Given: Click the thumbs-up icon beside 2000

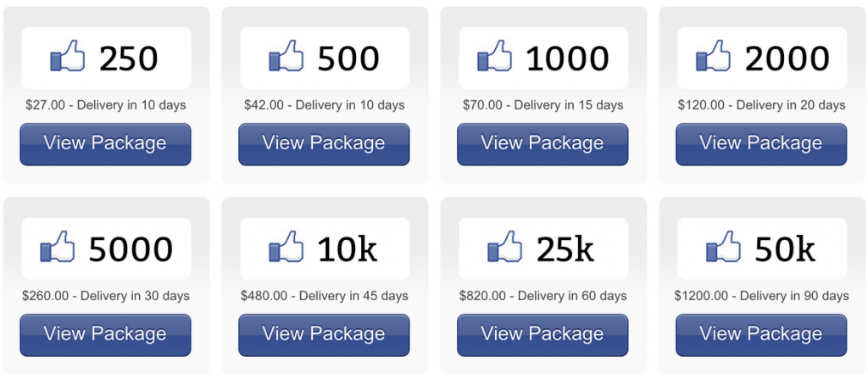Looking at the screenshot, I should (713, 55).
